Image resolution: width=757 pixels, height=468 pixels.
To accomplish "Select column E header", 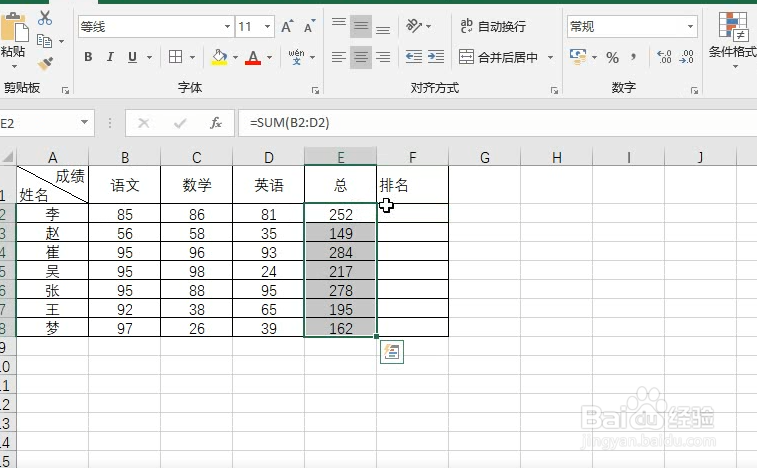I will (340, 157).
